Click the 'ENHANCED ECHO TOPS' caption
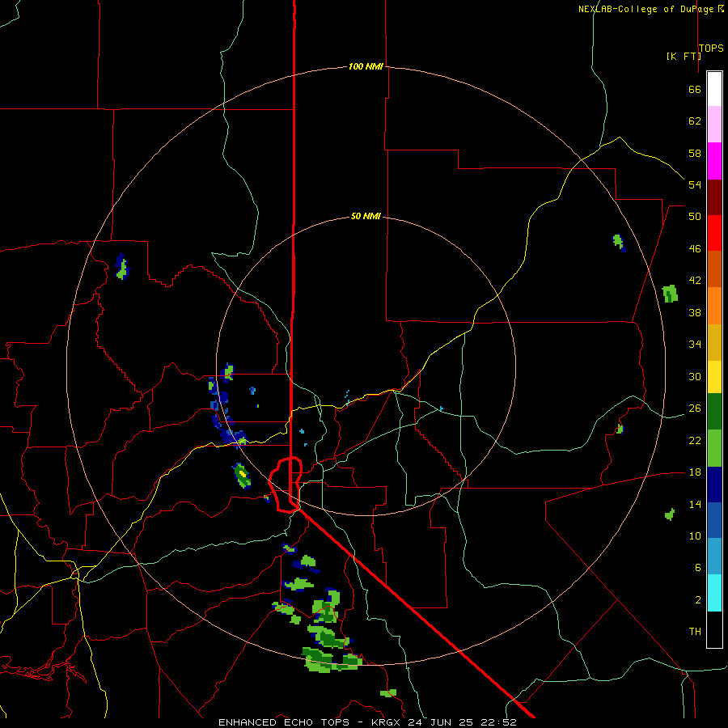728x728 pixels. point(284,722)
